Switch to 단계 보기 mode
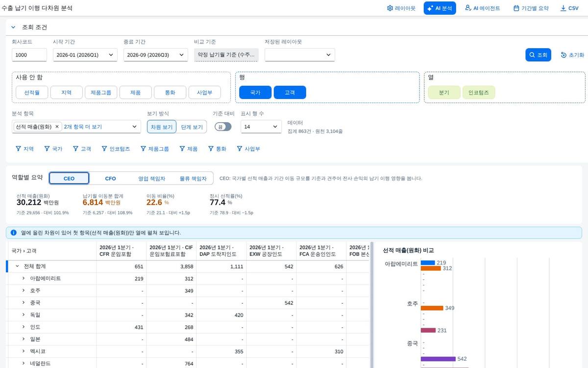 (x=192, y=127)
